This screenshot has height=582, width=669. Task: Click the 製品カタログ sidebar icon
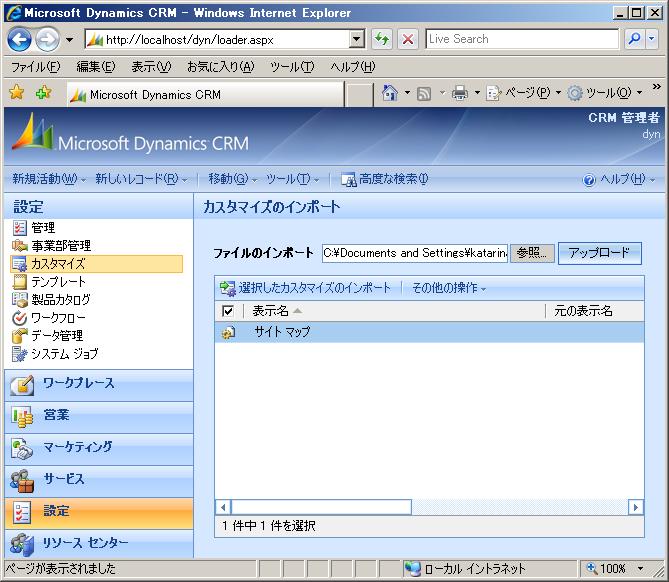click(20, 300)
